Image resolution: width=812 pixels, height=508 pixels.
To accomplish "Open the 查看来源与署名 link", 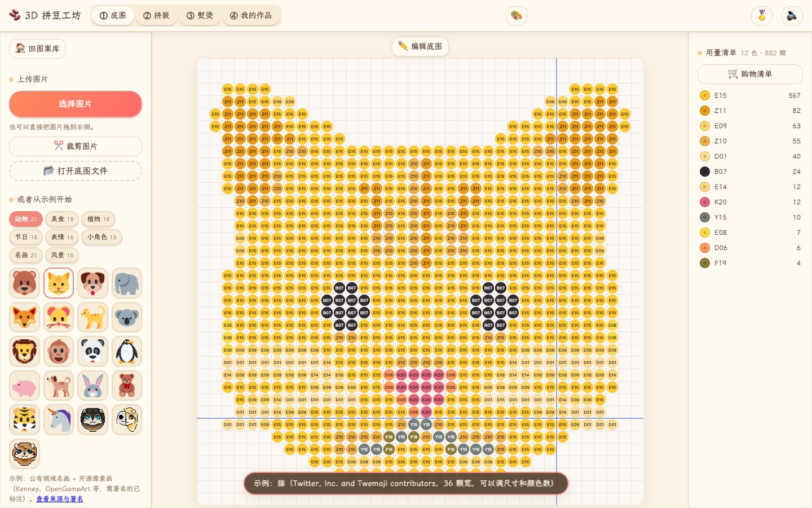I will tap(60, 499).
